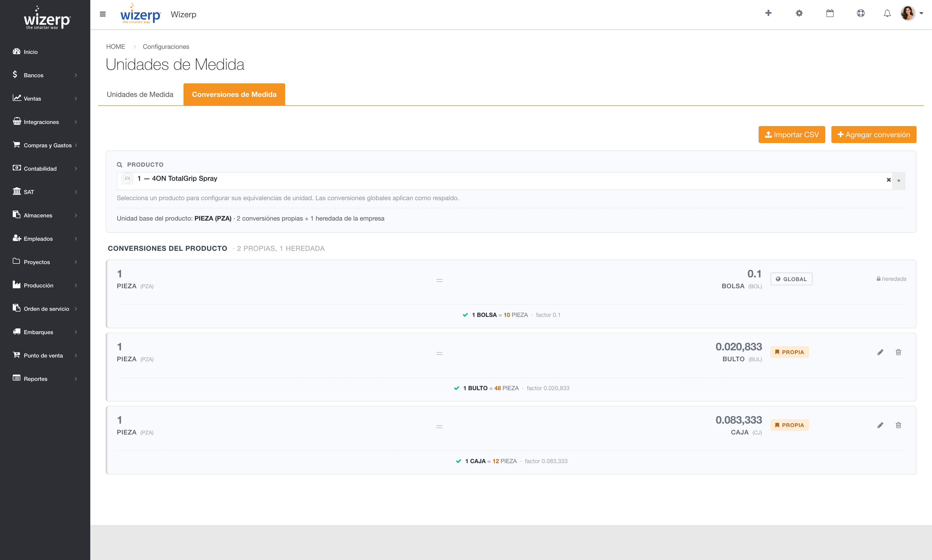Click the Compras y Gastos cart icon
Screen dimensions: 932x560
tap(16, 145)
